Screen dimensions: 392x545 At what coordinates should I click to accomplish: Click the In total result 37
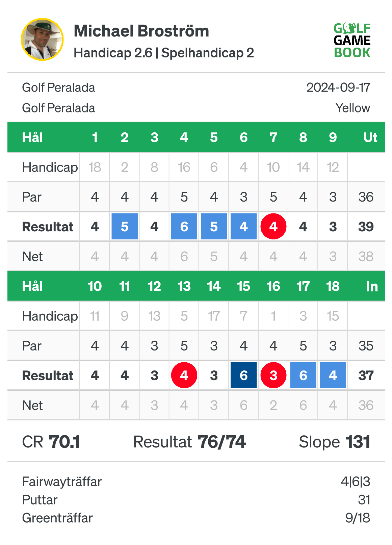tap(366, 375)
